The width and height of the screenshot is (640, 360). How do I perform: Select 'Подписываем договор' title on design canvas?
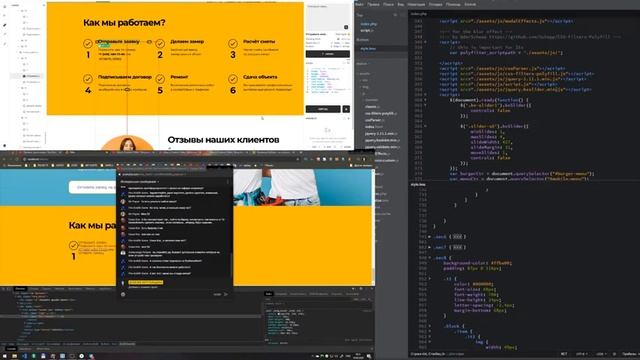(x=124, y=77)
